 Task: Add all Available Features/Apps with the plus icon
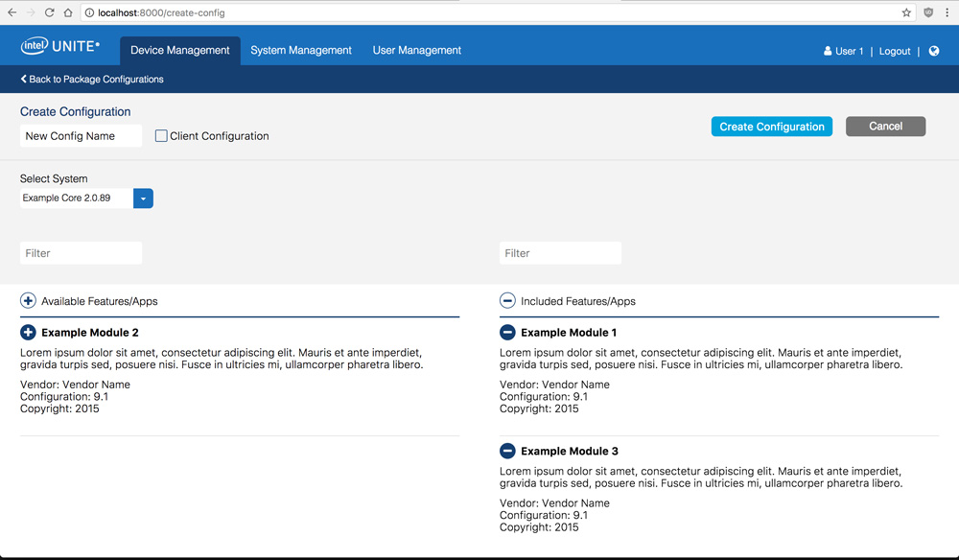(x=28, y=301)
